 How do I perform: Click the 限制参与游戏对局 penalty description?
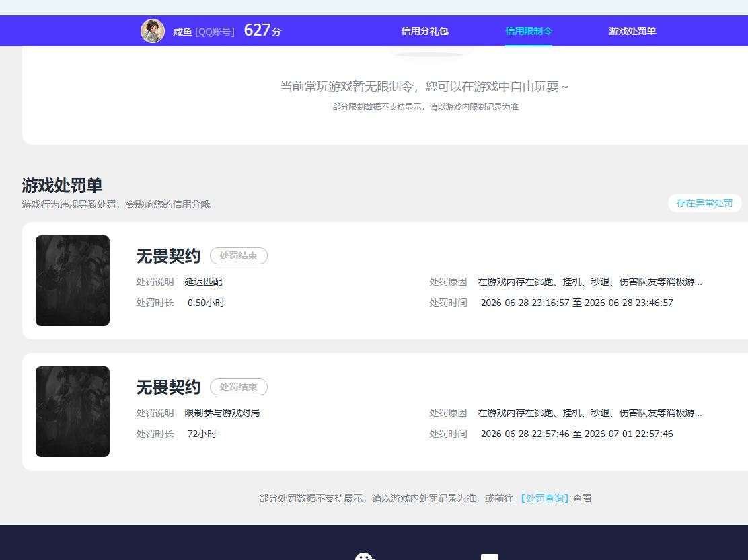(222, 413)
